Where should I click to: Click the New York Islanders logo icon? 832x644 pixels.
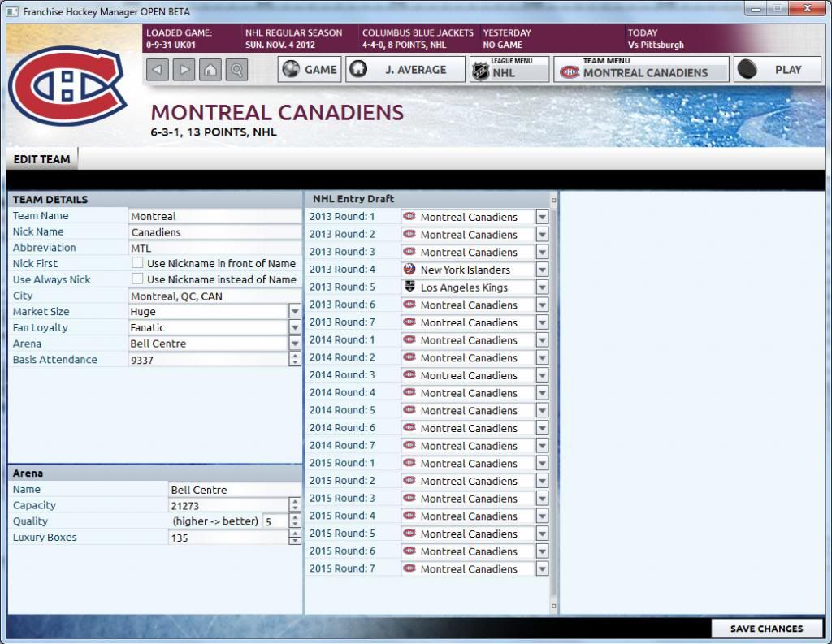[x=409, y=269]
